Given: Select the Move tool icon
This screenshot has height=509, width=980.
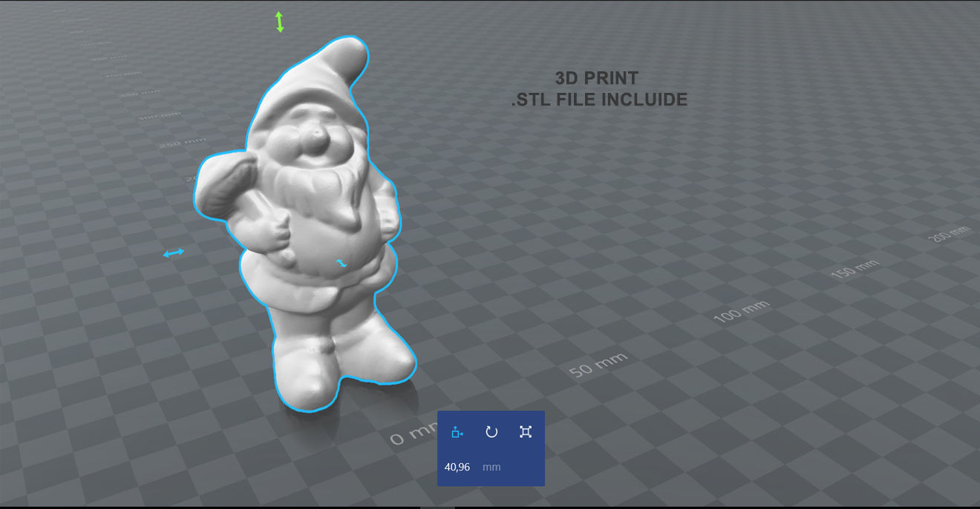Looking at the screenshot, I should (457, 432).
